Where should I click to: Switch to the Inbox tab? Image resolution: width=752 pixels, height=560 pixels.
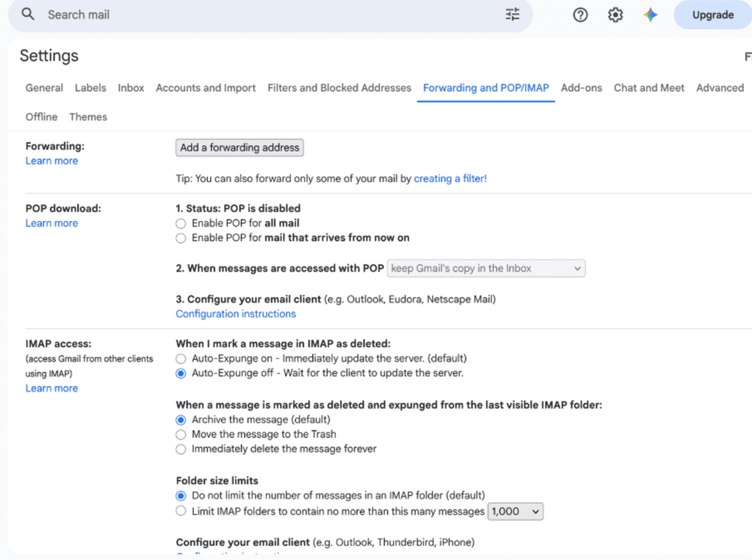coord(131,88)
